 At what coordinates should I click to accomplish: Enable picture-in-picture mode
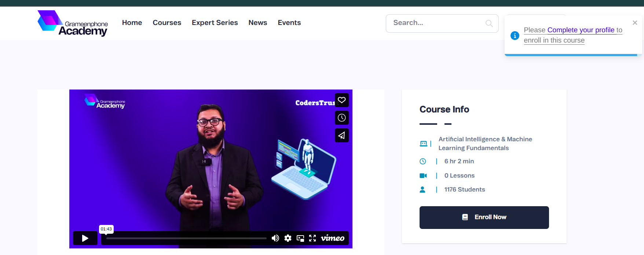[x=300, y=238]
